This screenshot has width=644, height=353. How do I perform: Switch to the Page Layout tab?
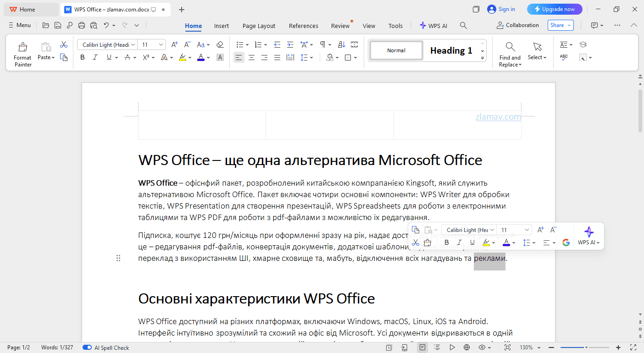259,26
